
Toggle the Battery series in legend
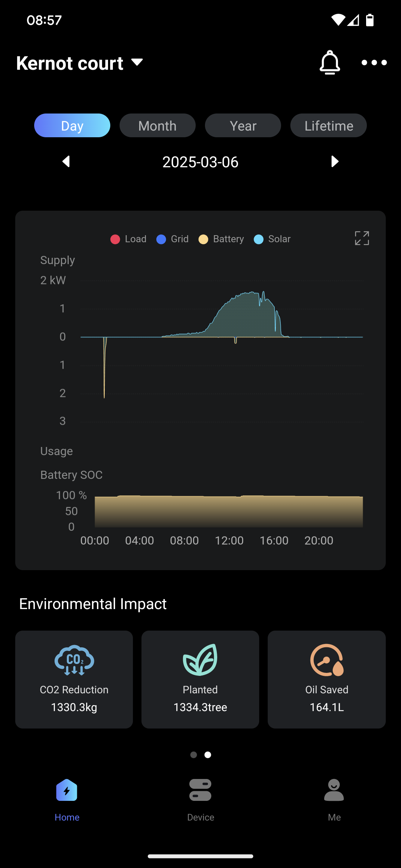(221, 239)
